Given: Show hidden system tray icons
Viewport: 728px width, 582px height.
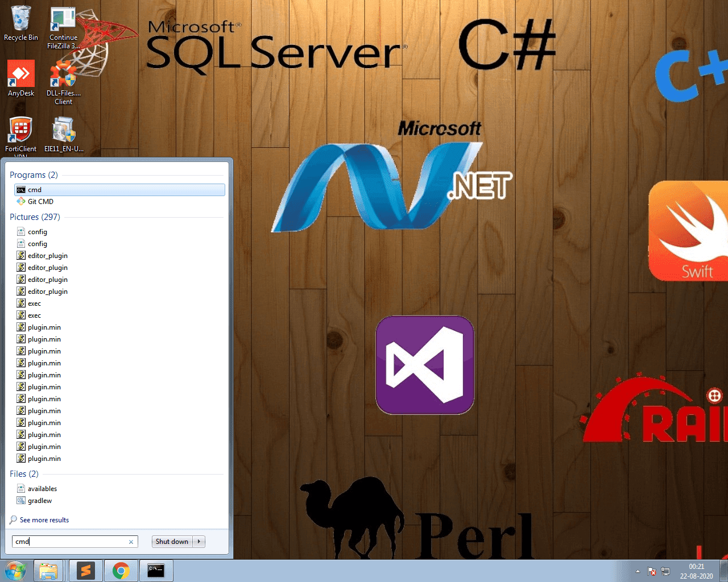Looking at the screenshot, I should 638,571.
